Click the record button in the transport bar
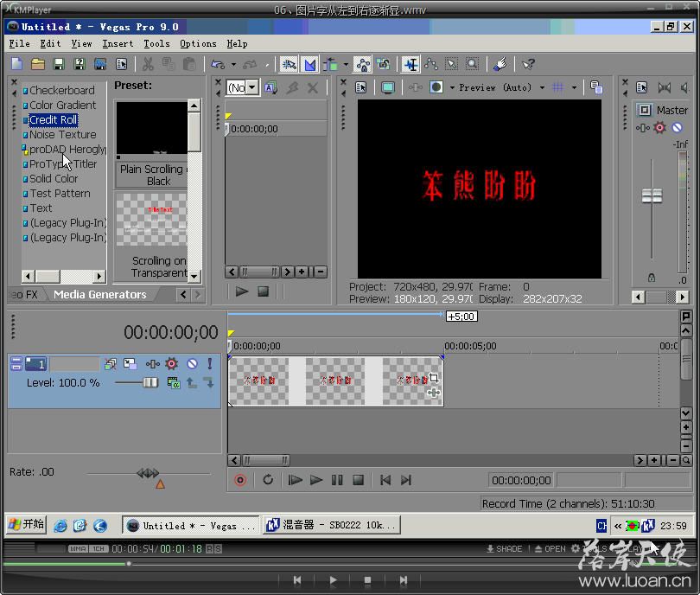The image size is (700, 595). [x=240, y=480]
